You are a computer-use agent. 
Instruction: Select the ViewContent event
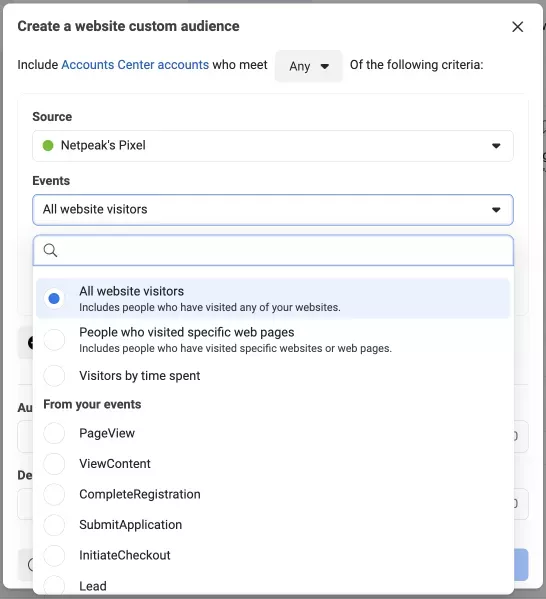click(x=54, y=464)
